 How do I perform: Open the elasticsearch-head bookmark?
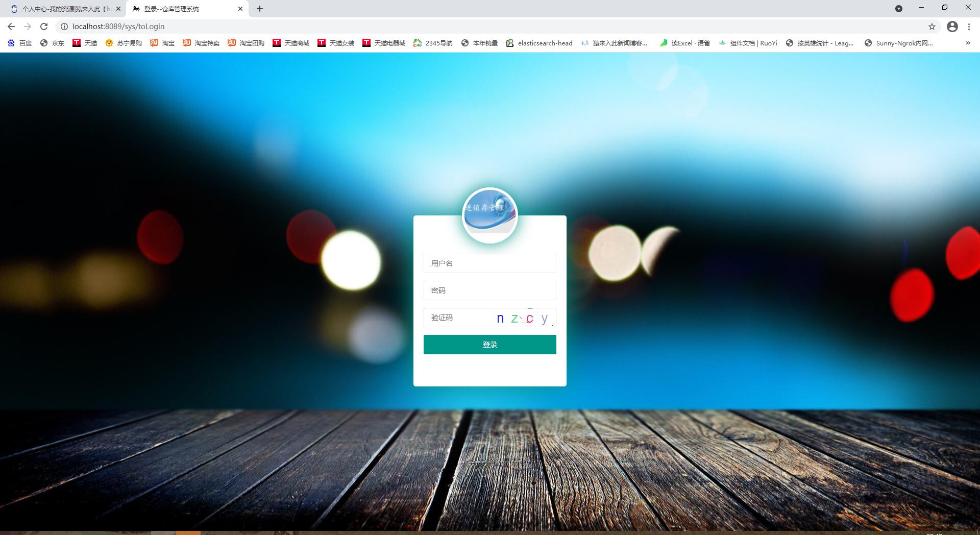click(x=539, y=43)
